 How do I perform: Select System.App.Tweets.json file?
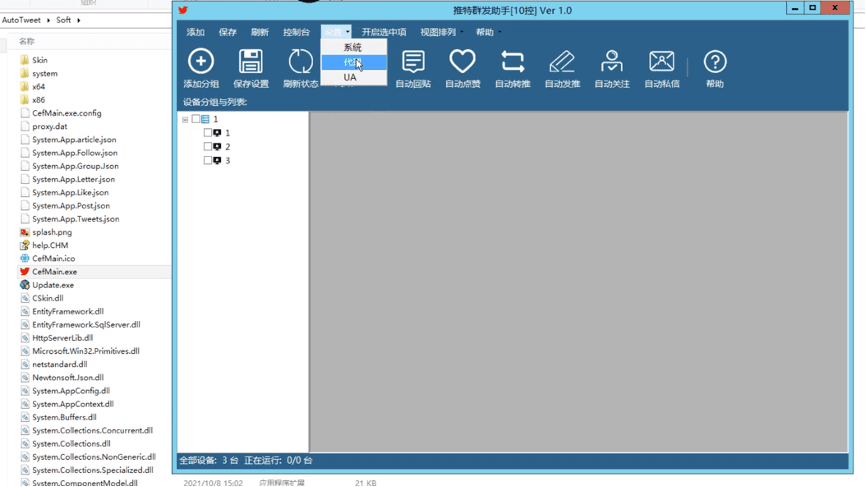point(75,219)
